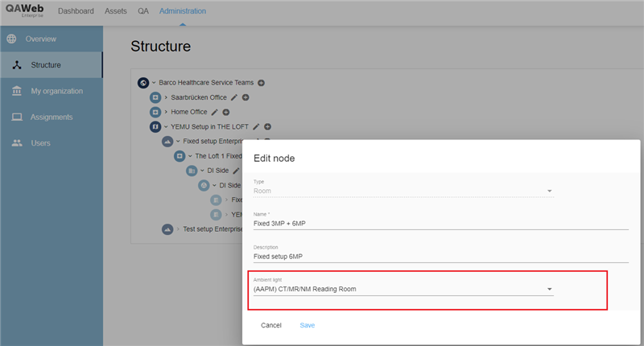Switch to the Dashboard tab

tap(76, 11)
